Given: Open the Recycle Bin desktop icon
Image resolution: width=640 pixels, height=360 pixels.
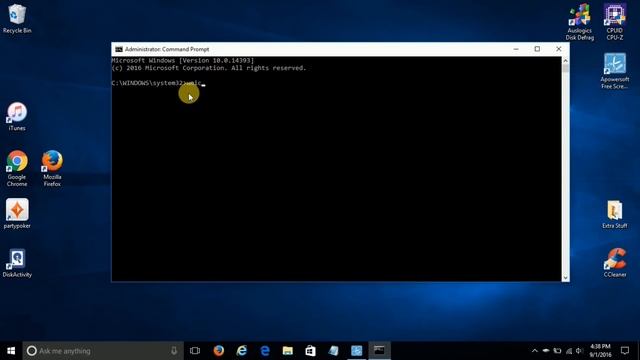Looking at the screenshot, I should point(17,19).
